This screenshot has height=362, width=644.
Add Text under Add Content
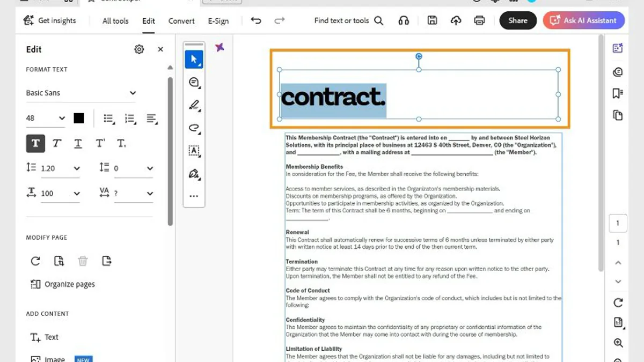pos(45,337)
